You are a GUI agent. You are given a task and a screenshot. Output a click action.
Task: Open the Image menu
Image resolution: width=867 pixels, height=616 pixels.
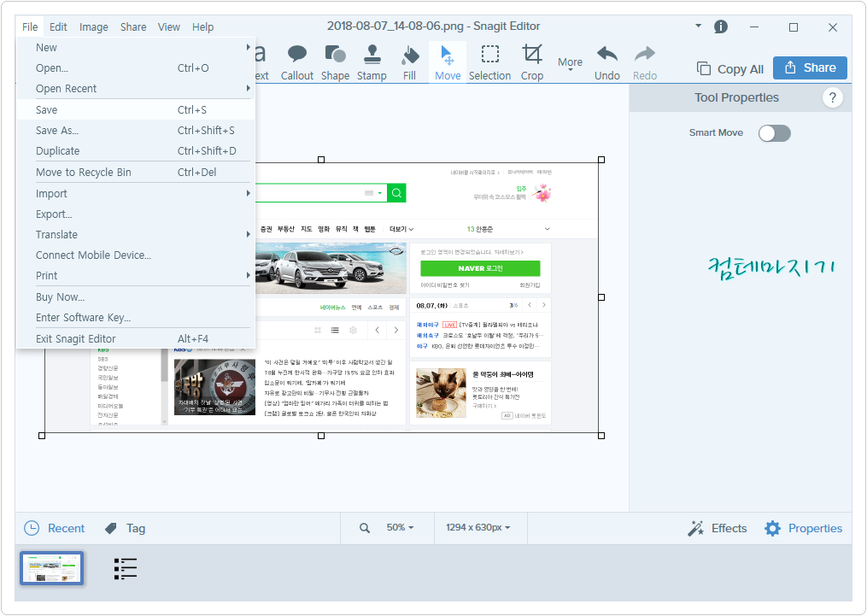pos(93,26)
